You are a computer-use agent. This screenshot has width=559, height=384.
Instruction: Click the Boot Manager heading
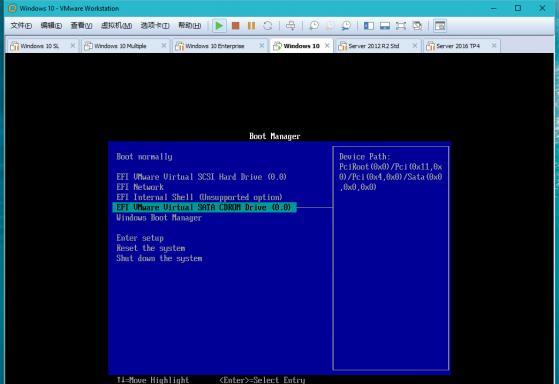coord(275,136)
